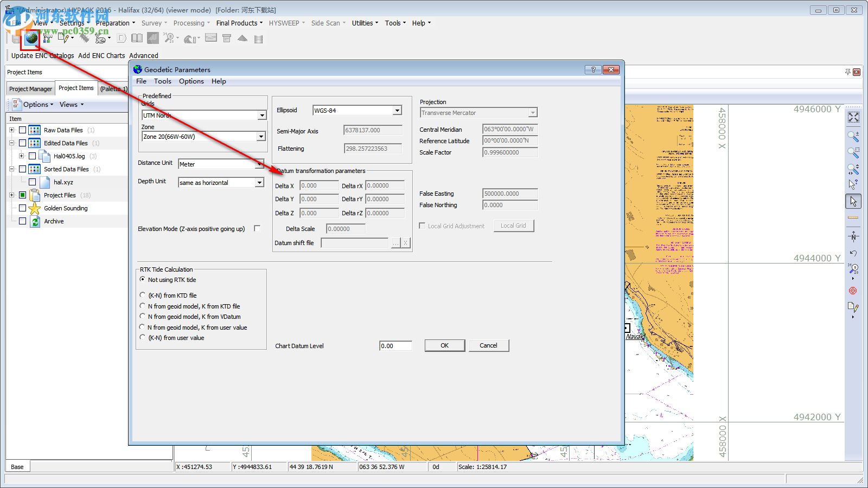Expand the Raw Data Files tree node

click(12, 130)
